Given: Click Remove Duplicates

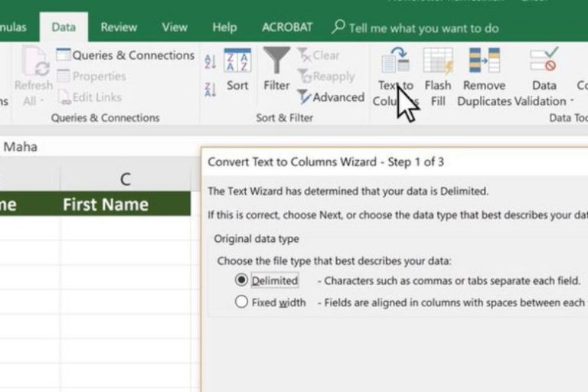Looking at the screenshot, I should coord(484,77).
